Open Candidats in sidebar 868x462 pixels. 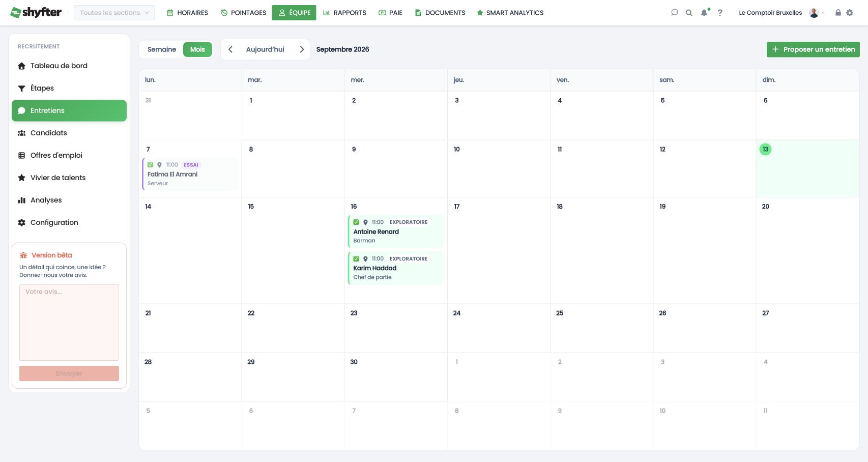[69, 133]
